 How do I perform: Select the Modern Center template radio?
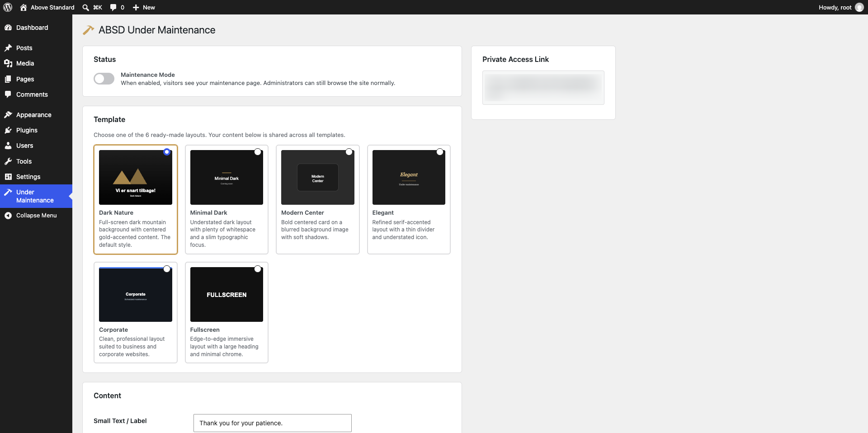pyautogui.click(x=349, y=152)
